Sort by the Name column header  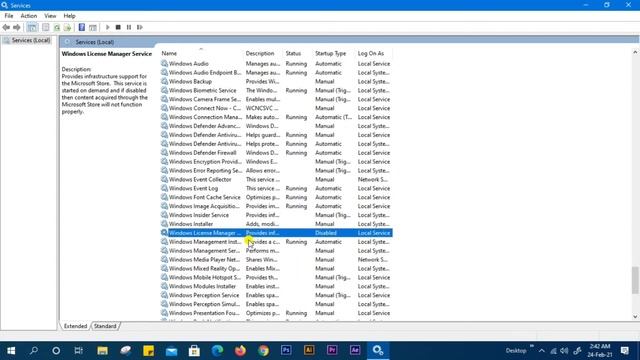click(201, 53)
